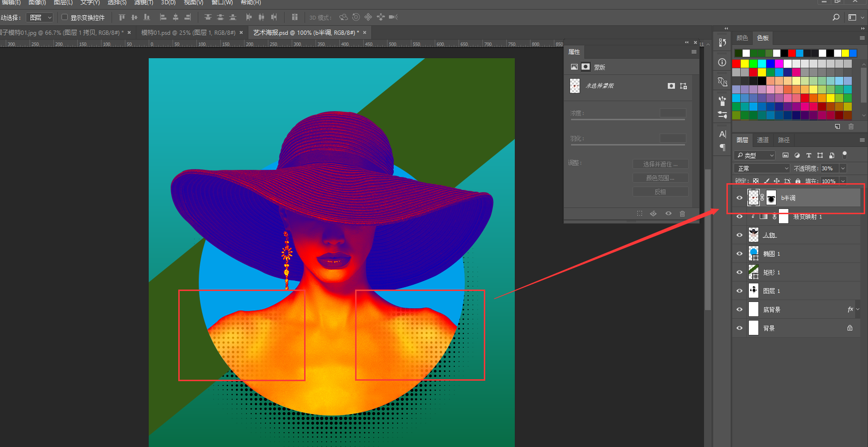Hide the 人物 layer

[x=739, y=235]
